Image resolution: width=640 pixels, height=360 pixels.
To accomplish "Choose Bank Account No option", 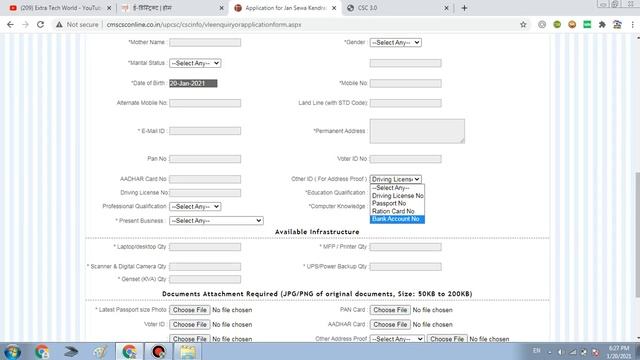I will [x=397, y=219].
